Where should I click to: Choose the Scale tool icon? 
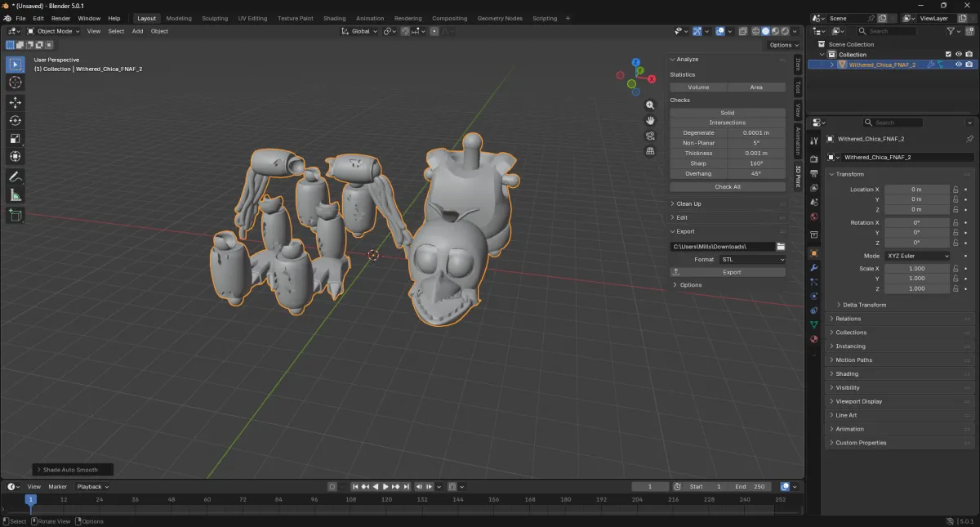point(16,138)
